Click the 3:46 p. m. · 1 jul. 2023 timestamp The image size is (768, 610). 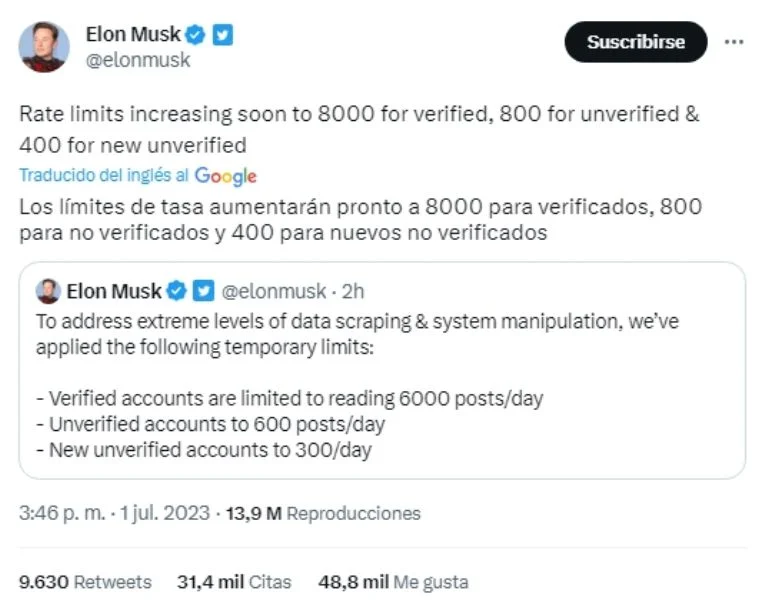pyautogui.click(x=114, y=513)
